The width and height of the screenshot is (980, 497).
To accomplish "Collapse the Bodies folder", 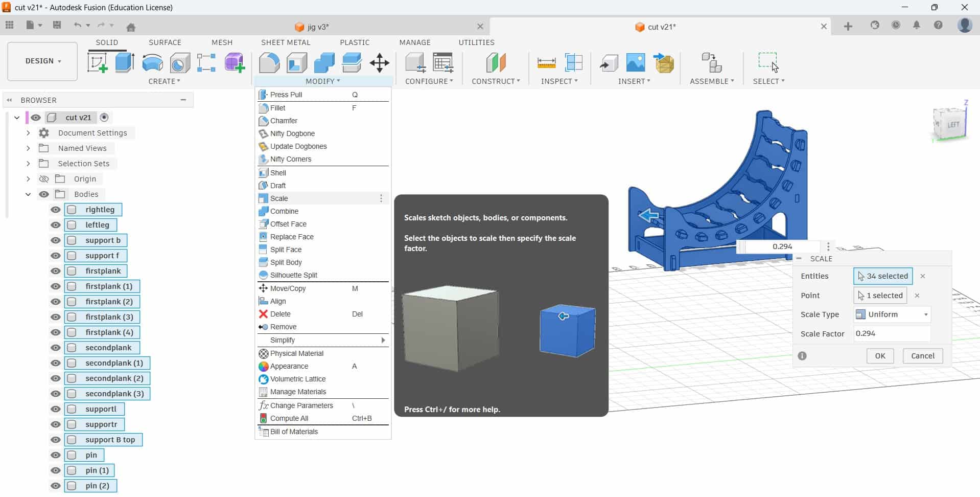I will click(x=28, y=194).
